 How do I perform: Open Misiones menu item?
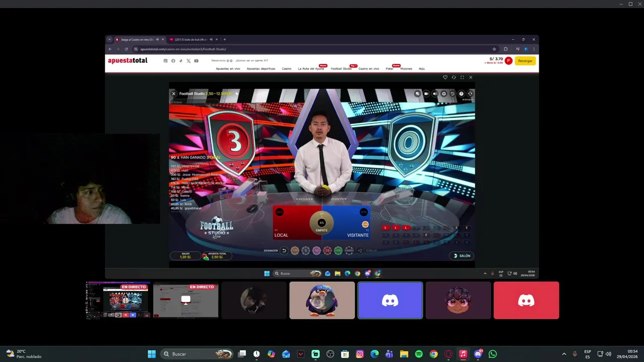click(x=406, y=69)
